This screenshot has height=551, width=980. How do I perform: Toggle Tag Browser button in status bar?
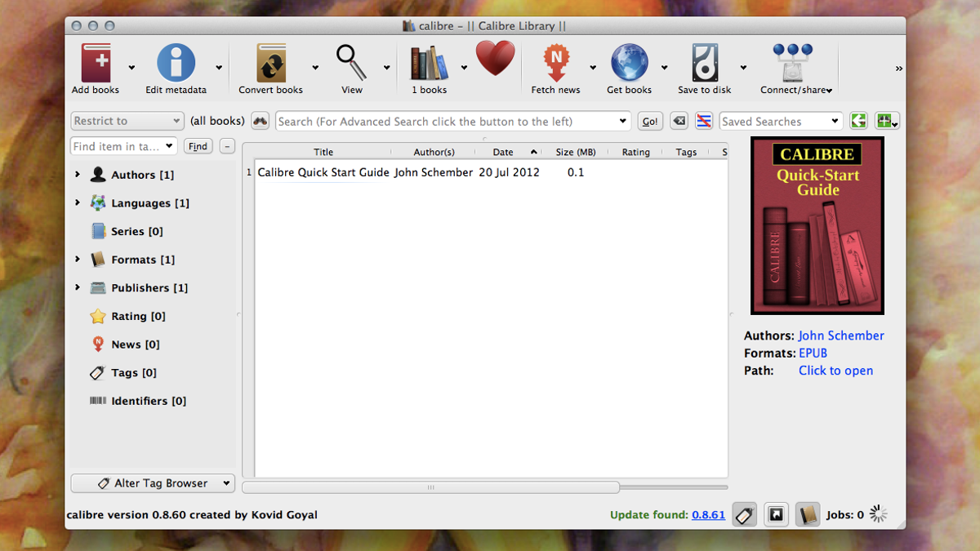tap(744, 515)
